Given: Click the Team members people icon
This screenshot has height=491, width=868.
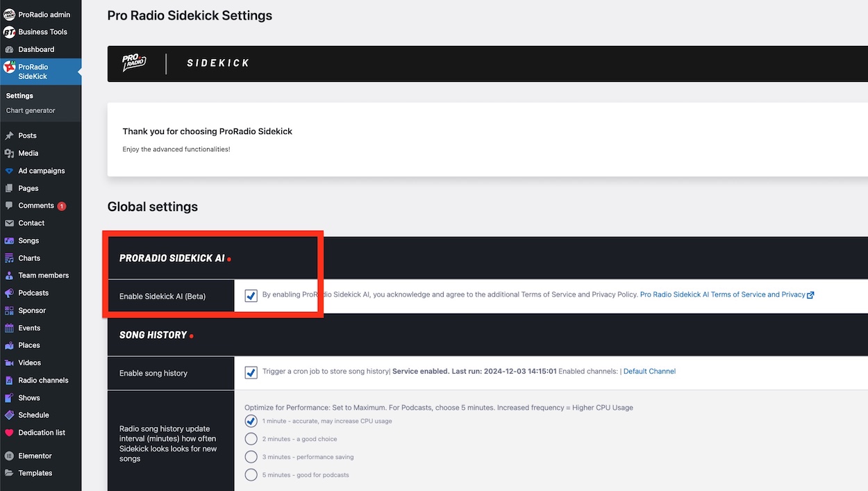Looking at the screenshot, I should coord(9,276).
